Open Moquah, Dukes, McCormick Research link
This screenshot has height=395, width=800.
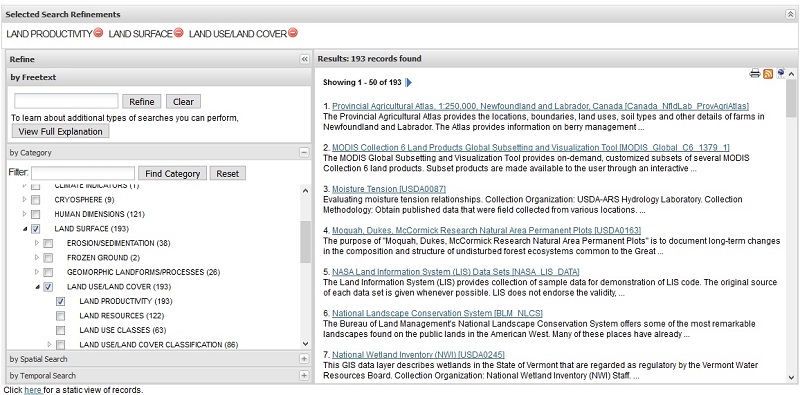(486, 230)
